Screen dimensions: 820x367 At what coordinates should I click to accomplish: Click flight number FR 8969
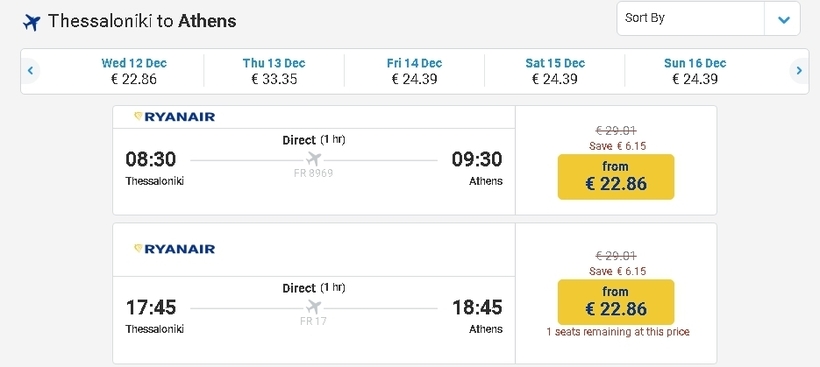pos(313,173)
